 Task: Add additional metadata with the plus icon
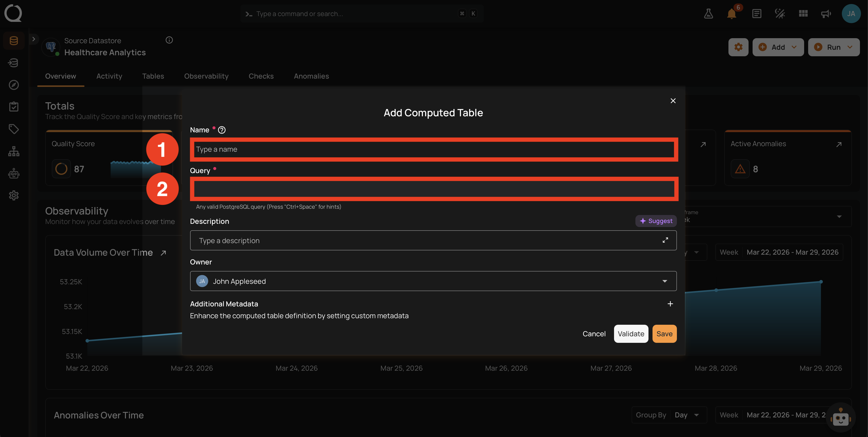click(670, 304)
